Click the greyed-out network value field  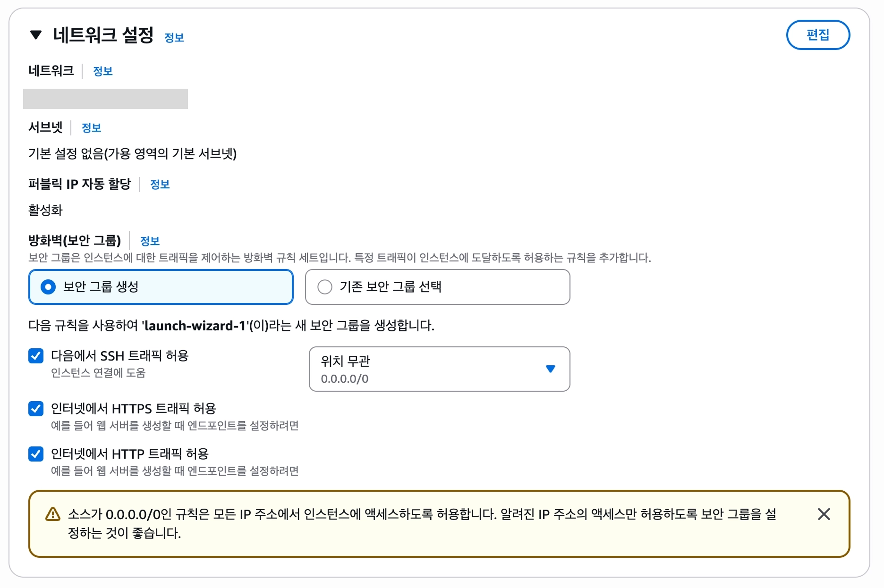click(105, 99)
